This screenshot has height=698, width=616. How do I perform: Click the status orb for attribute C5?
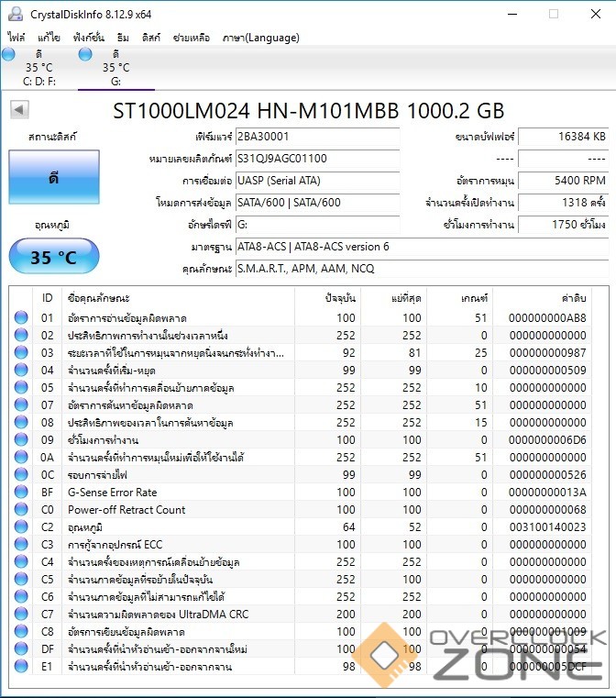21,579
